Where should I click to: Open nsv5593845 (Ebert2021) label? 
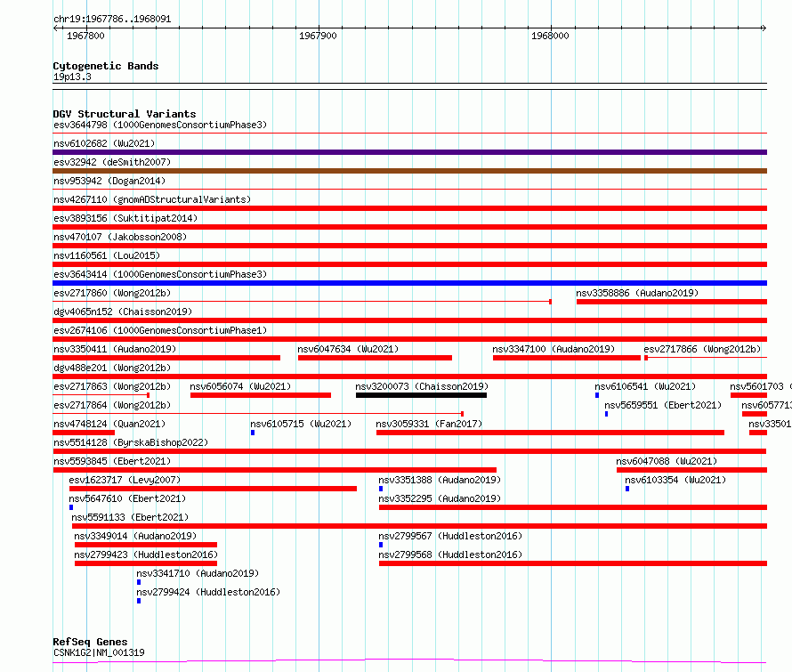pos(112,461)
